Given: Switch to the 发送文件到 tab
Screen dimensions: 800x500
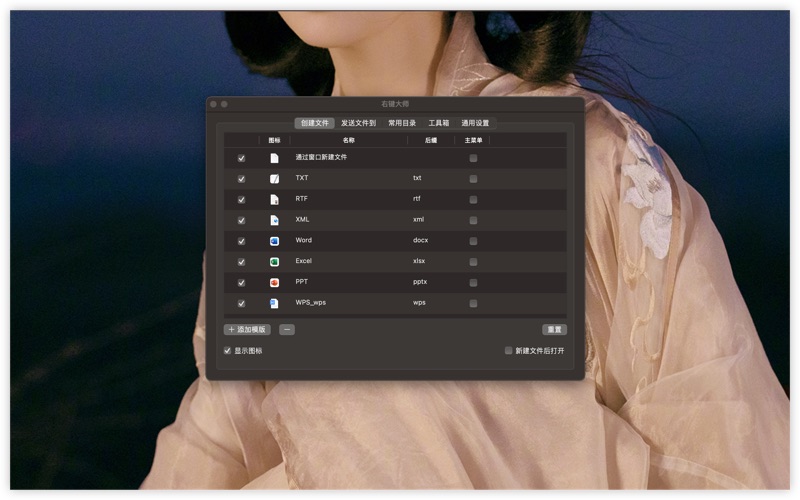Looking at the screenshot, I should (358, 123).
